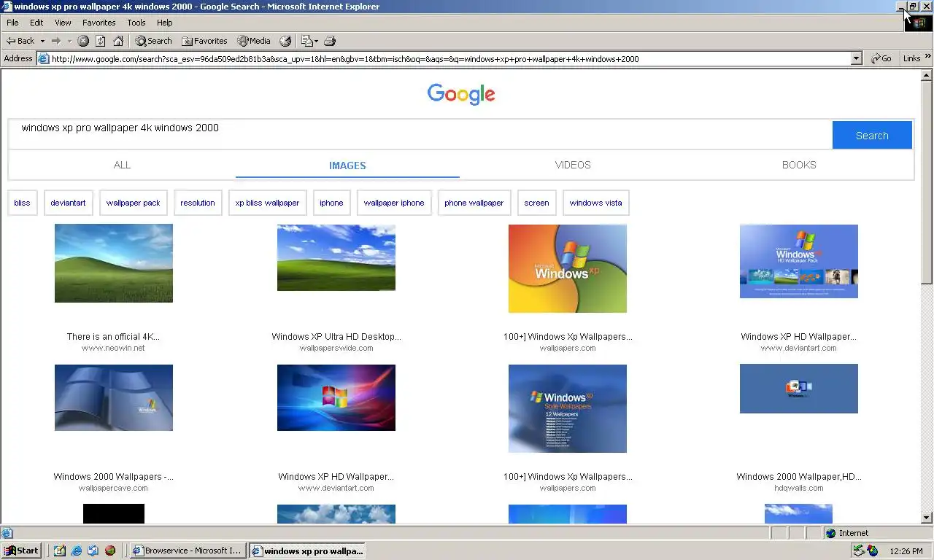Open the Search pane in the toolbar
Screen dimensions: 934x560
point(153,41)
